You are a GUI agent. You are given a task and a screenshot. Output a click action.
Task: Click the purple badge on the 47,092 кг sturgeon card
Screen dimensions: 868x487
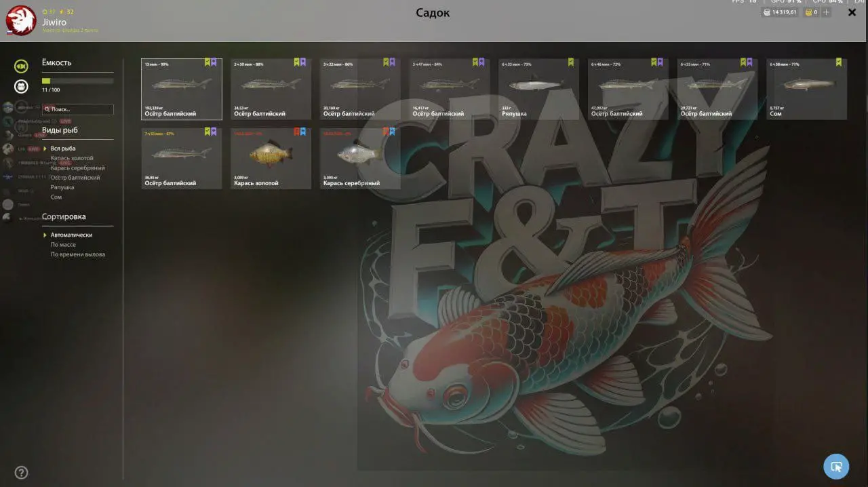click(x=660, y=62)
